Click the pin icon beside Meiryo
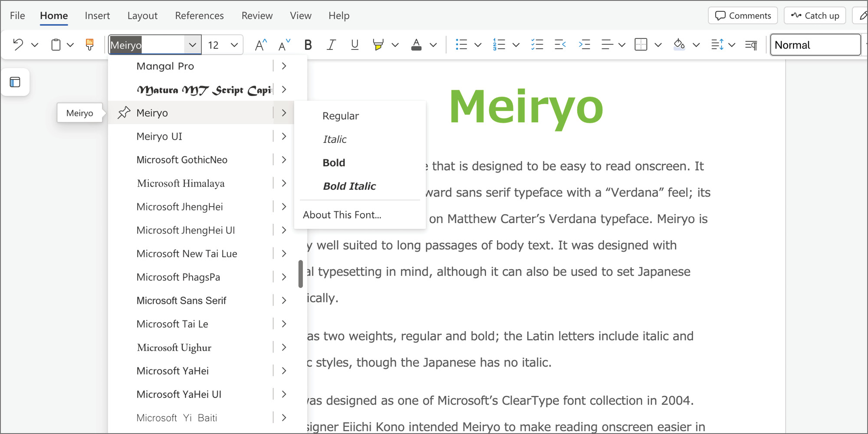 (x=124, y=113)
